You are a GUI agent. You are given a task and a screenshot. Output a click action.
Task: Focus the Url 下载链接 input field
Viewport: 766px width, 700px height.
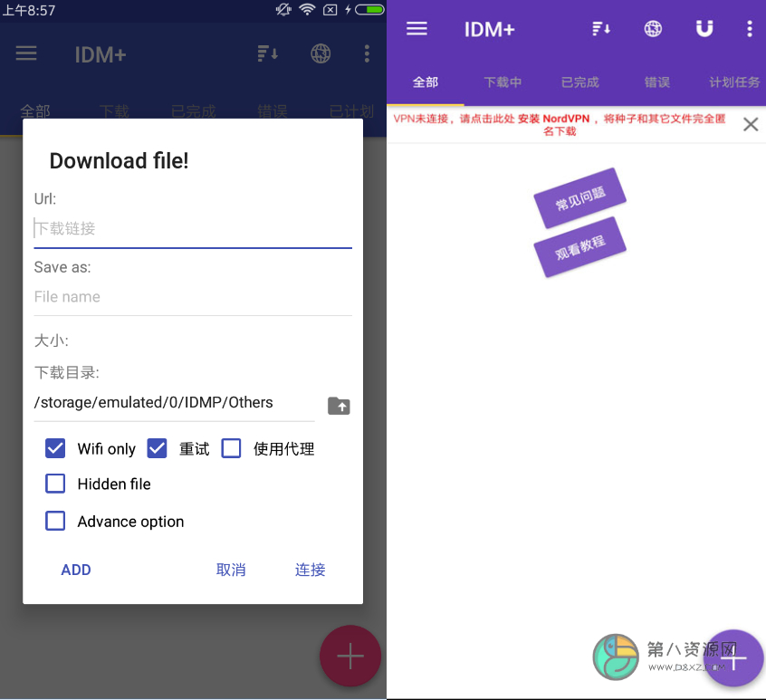(193, 228)
